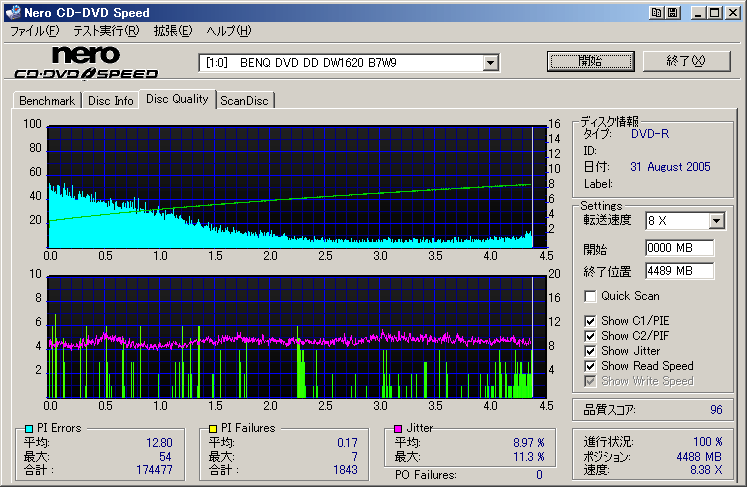This screenshot has width=747, height=487.
Task: Click PI Failures total value 1843
Action: click(x=345, y=470)
